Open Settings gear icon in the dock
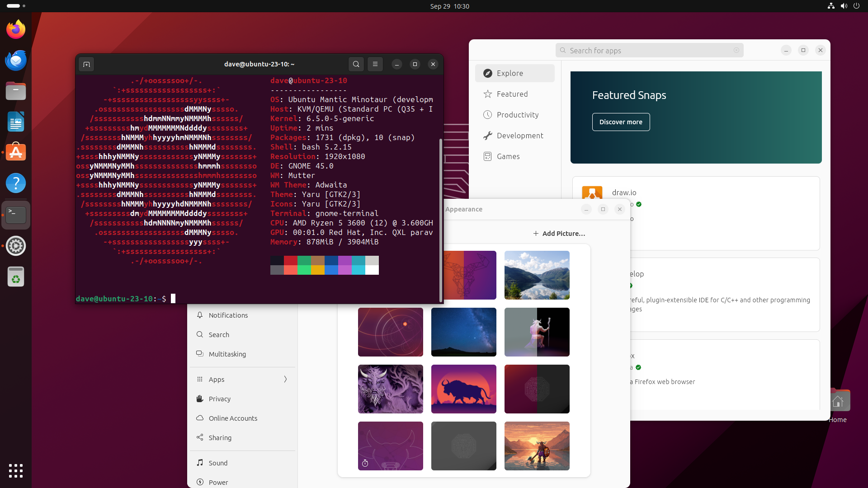Image resolution: width=868 pixels, height=488 pixels. [16, 246]
